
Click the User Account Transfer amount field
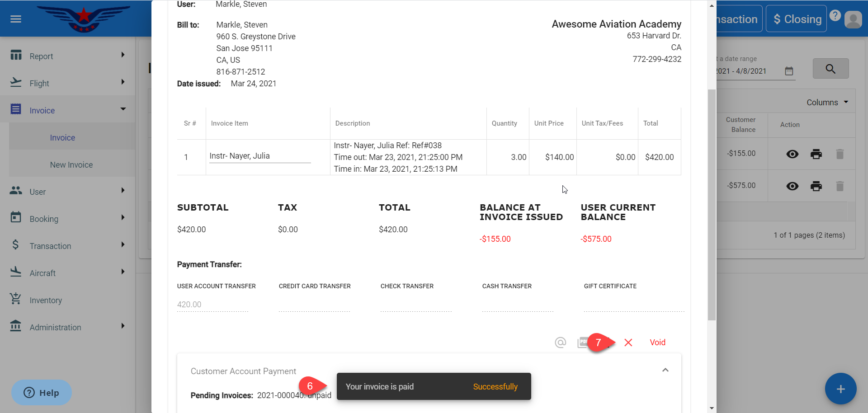tap(212, 305)
